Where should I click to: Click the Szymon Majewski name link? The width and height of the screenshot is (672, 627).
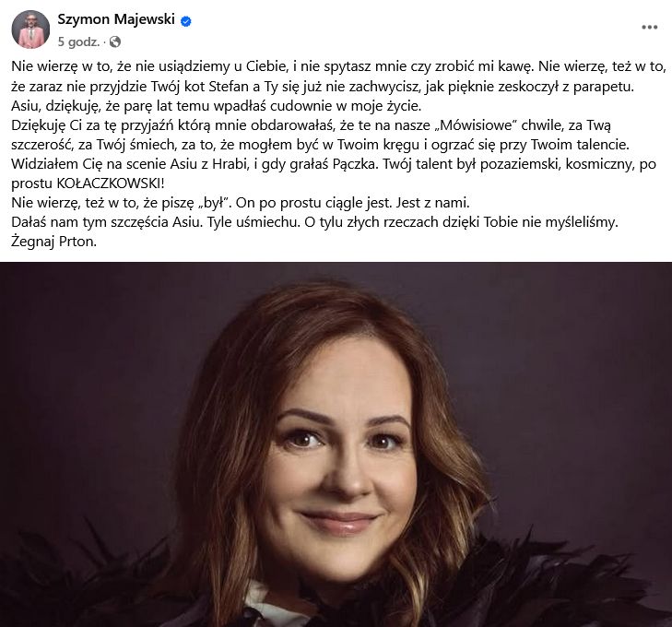click(116, 19)
